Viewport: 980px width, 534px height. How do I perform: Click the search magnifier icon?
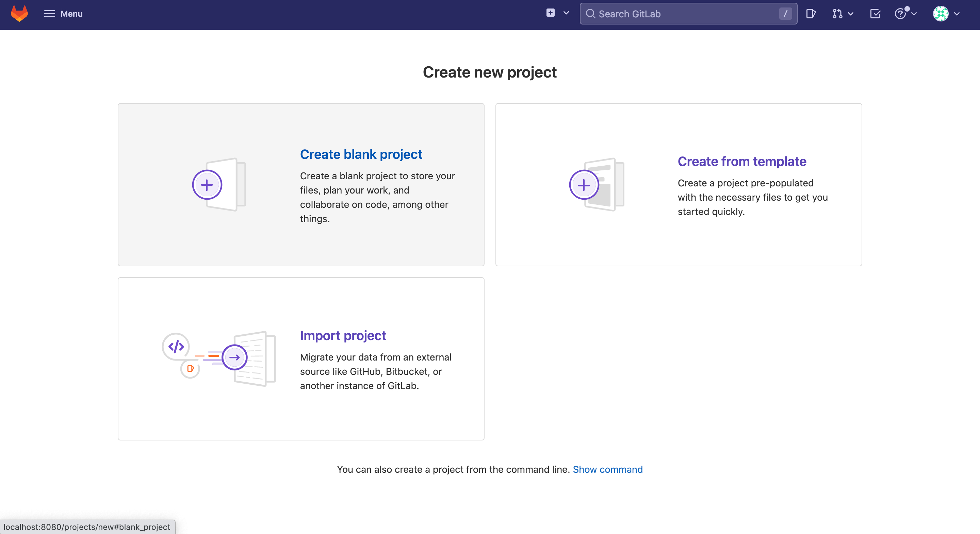(x=590, y=14)
